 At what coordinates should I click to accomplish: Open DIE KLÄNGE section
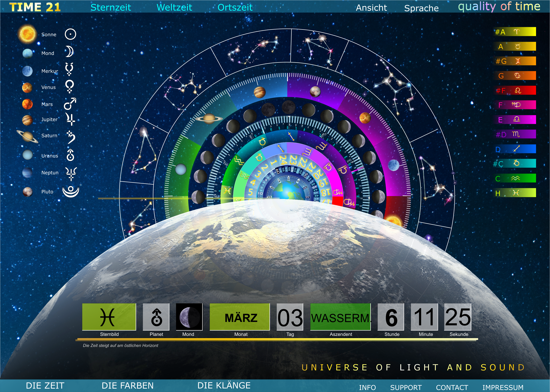tap(224, 385)
